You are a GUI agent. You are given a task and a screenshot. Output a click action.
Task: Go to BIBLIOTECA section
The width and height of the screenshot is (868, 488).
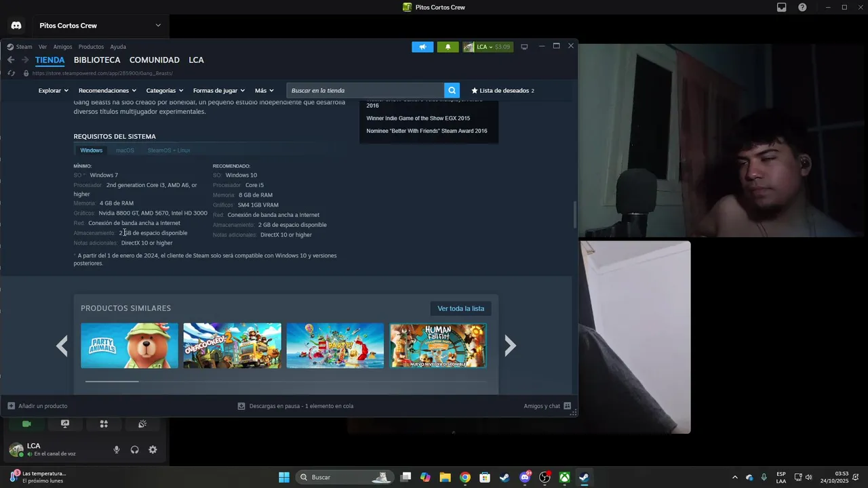pyautogui.click(x=97, y=60)
